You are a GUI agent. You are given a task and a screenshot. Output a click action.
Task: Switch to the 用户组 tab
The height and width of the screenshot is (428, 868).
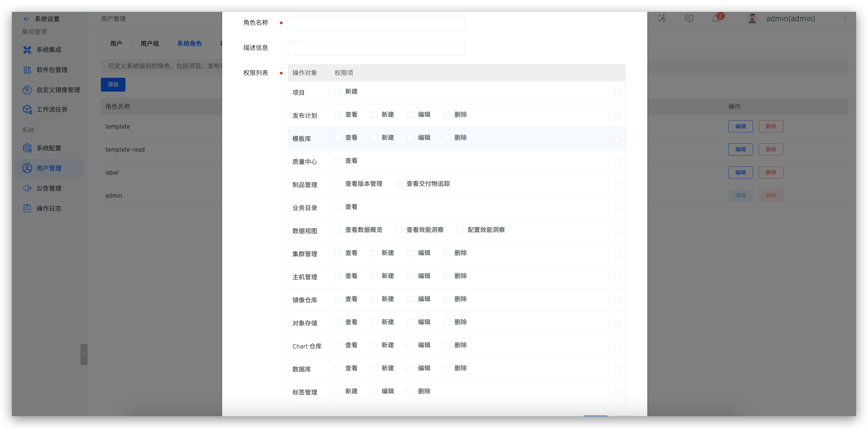pyautogui.click(x=149, y=43)
